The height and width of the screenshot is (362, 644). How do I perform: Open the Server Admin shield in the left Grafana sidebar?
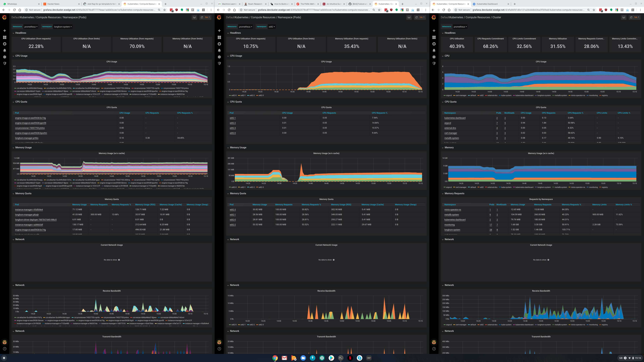pyautogui.click(x=5, y=64)
